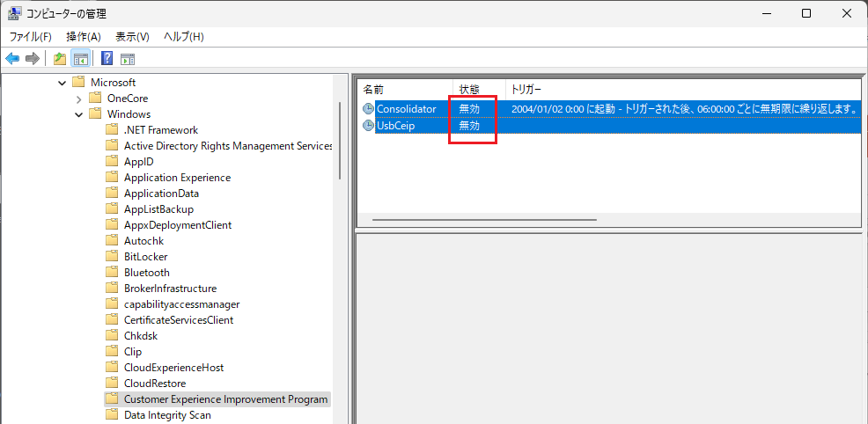
Task: Select the Application Experience folder
Action: point(177,178)
